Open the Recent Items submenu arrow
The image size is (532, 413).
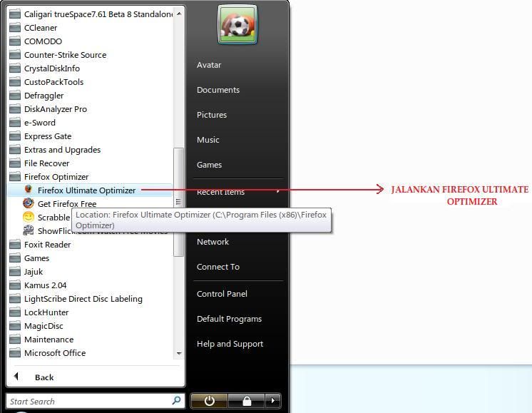[x=278, y=191]
